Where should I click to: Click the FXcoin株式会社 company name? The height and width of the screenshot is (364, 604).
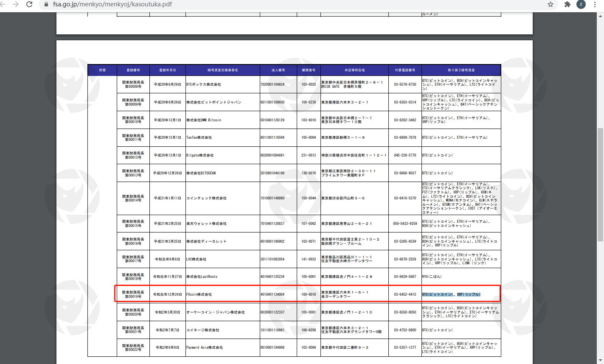tap(199, 294)
